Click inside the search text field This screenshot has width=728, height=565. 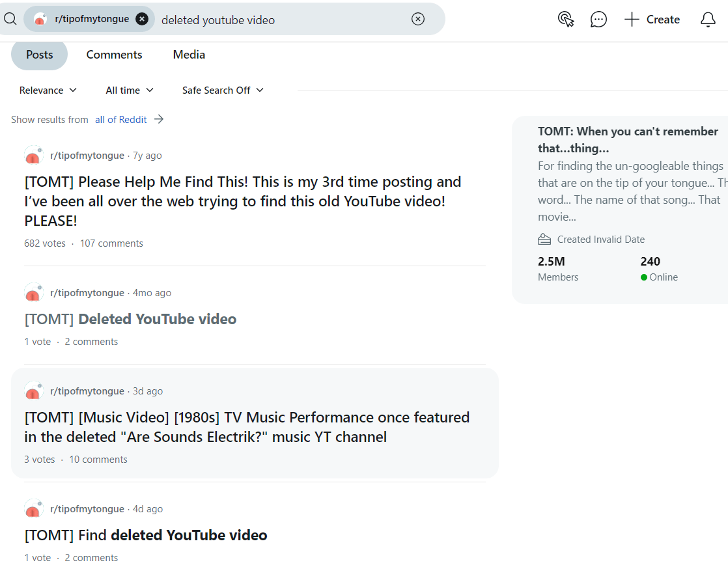[x=280, y=20]
